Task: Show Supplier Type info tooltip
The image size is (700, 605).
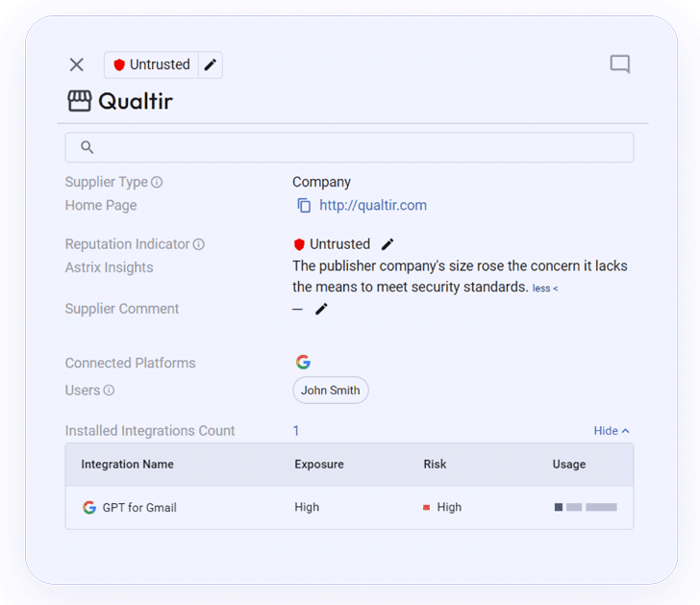Action: (x=157, y=183)
